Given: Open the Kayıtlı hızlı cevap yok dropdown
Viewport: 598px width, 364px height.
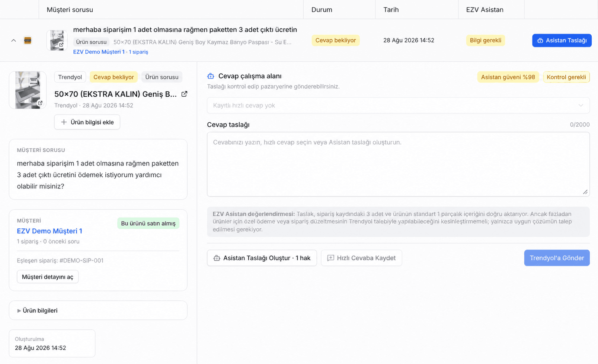Looking at the screenshot, I should click(398, 105).
